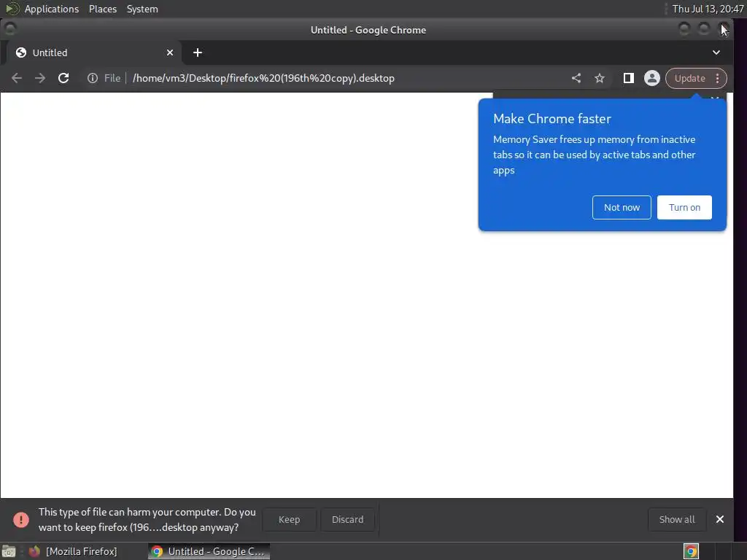Click the Applications menu logo icon
Image resolution: width=747 pixels, height=560 pixels.
point(12,9)
